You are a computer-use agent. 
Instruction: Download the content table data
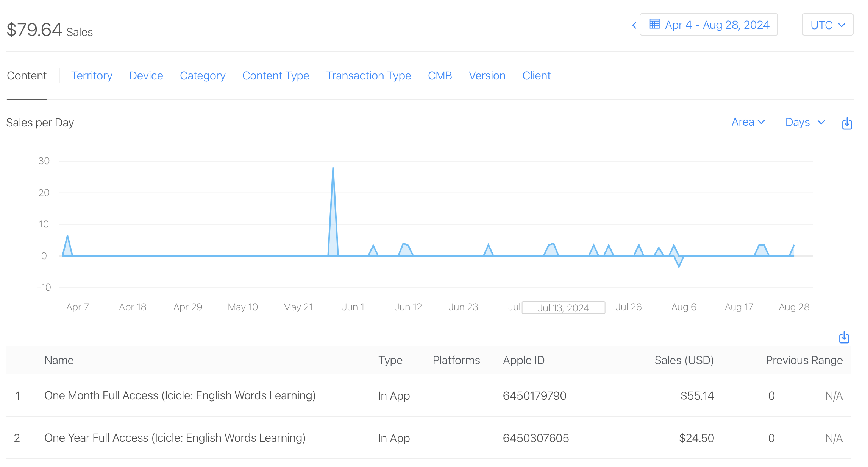point(844,337)
